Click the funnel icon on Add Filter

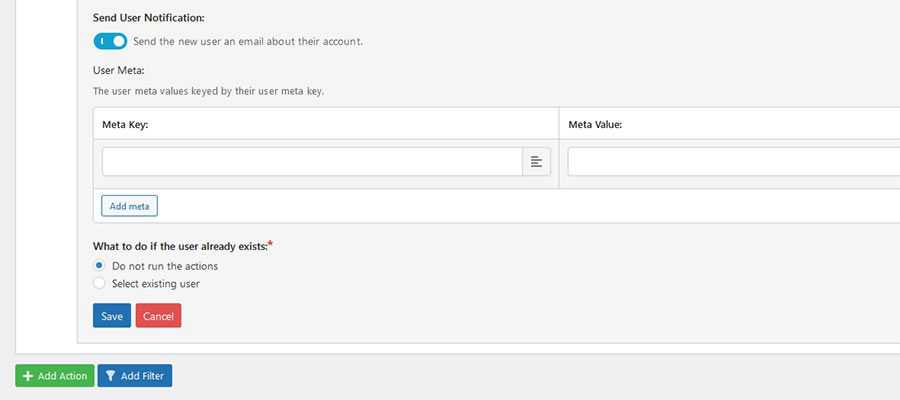tap(110, 376)
